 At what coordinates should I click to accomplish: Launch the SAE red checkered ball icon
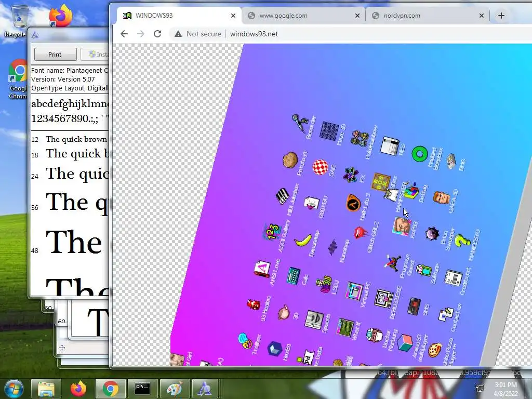coord(320,167)
